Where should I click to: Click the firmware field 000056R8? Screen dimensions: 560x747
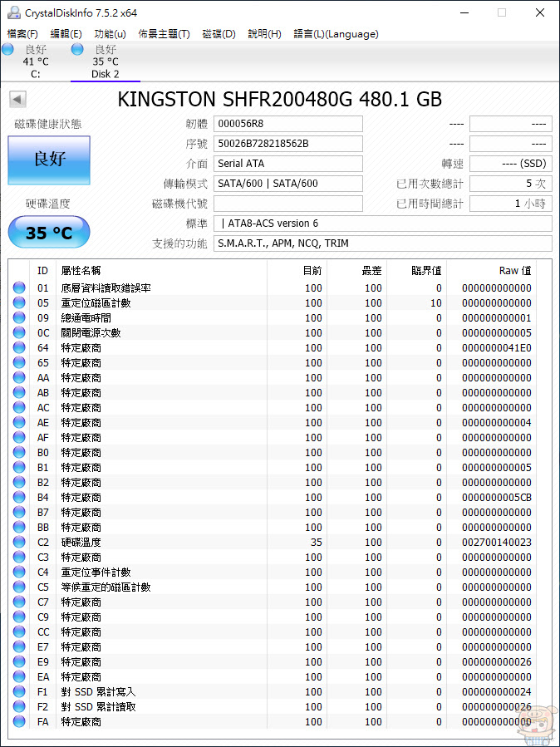point(288,124)
